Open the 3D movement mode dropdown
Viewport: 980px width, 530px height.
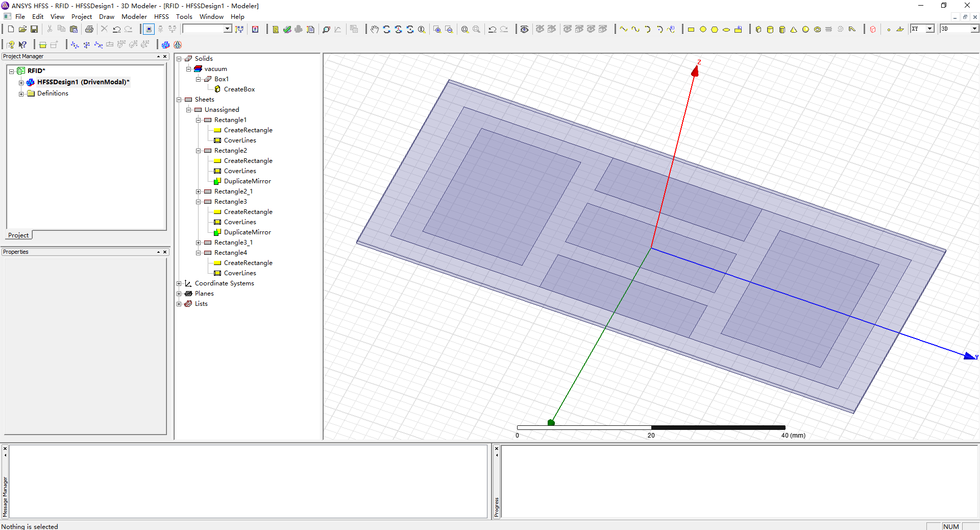[x=974, y=29]
